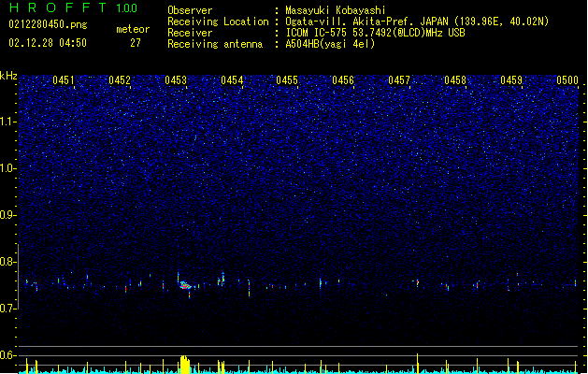This screenshot has width=588, height=374.
Task: Click the 0457 time marker
Action: pos(399,80)
